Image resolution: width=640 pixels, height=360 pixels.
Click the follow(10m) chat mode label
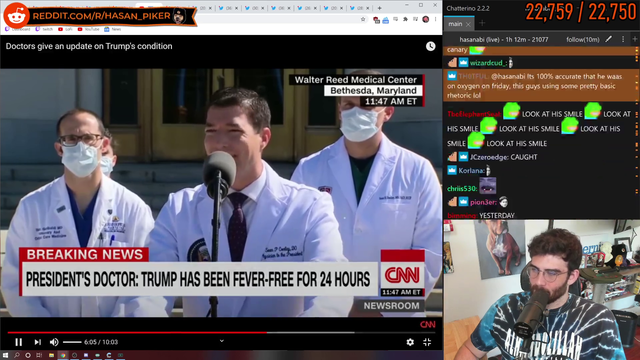pos(582,40)
